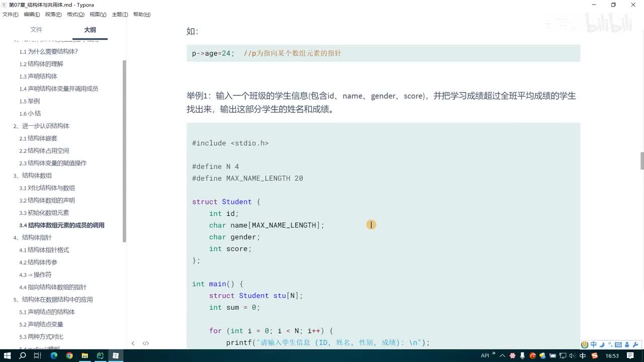Select outline heading 4、结构体指针
The height and width of the screenshot is (362, 644).
coord(32,237)
